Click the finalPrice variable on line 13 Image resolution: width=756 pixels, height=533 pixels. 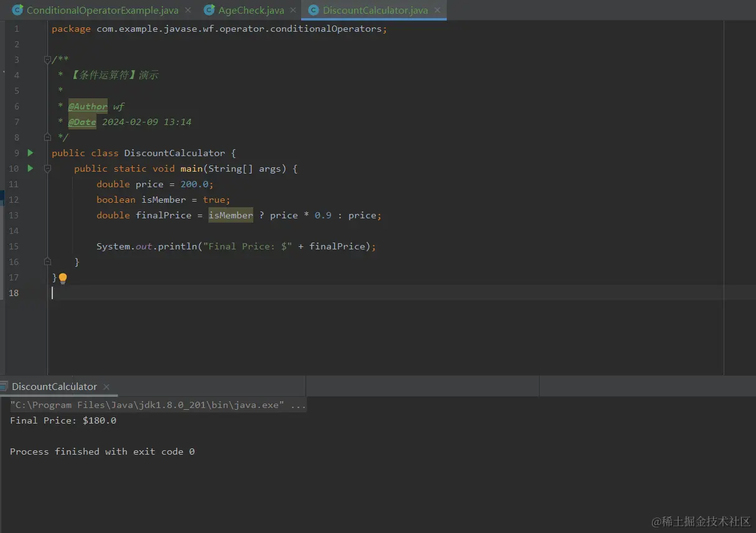[164, 215]
